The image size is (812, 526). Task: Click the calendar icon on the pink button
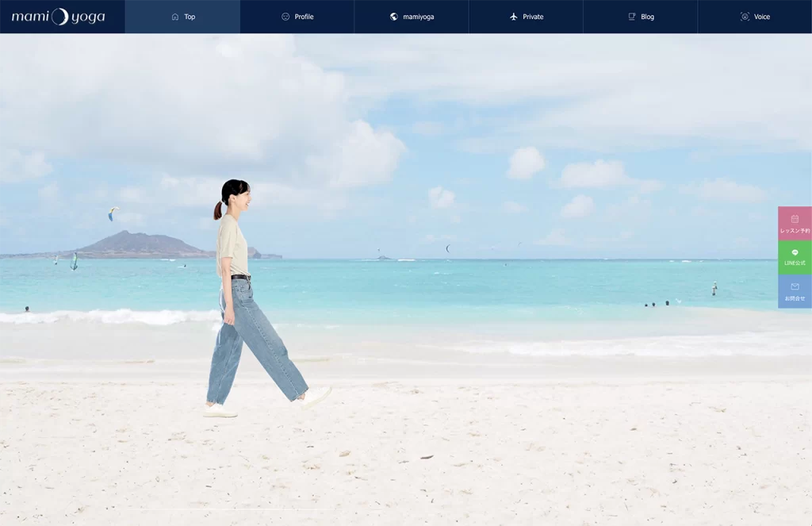[795, 218]
